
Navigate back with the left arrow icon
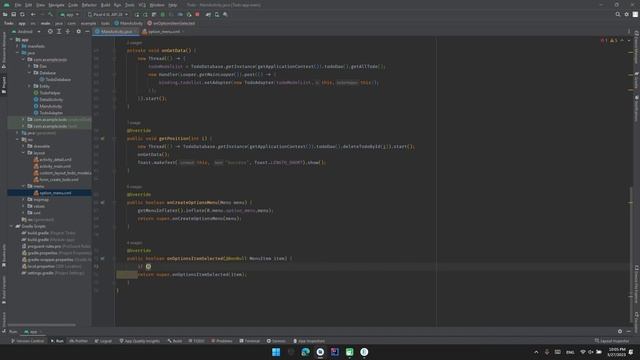pyautogui.click(x=33, y=14)
